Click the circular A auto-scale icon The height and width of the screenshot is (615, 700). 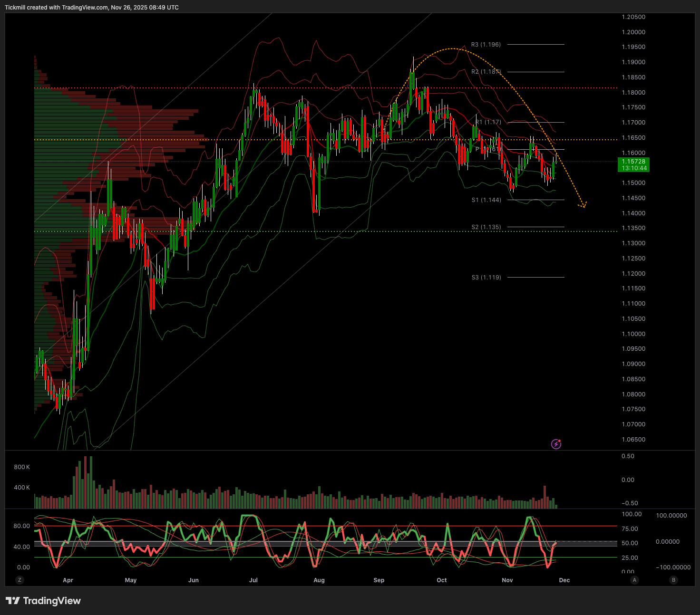(634, 580)
